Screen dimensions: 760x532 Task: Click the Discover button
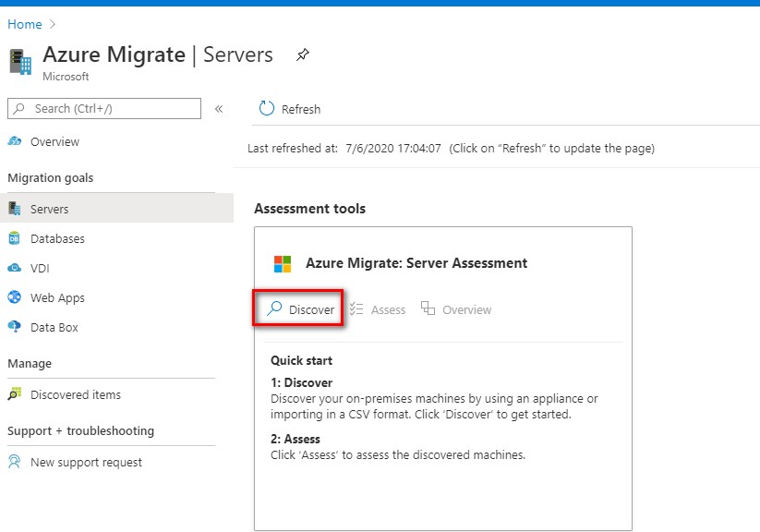(300, 309)
